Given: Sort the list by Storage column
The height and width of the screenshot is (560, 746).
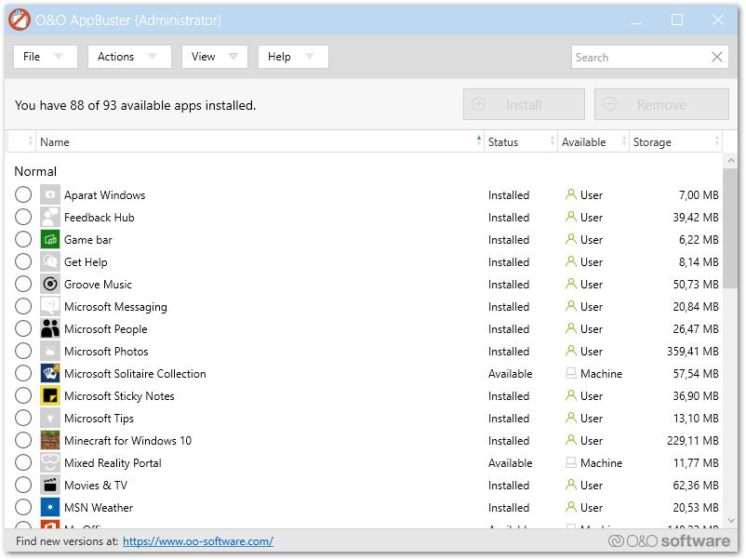Looking at the screenshot, I should pyautogui.click(x=675, y=141).
